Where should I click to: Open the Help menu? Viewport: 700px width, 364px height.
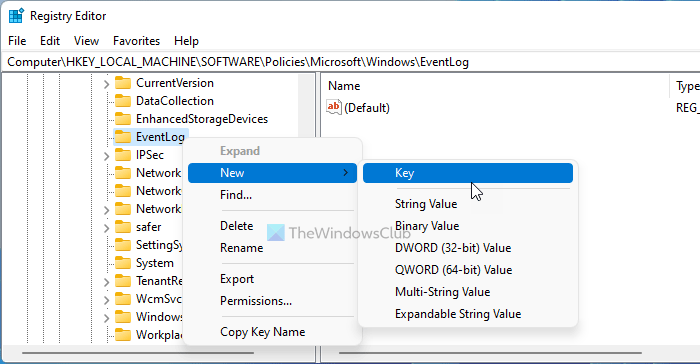click(186, 41)
